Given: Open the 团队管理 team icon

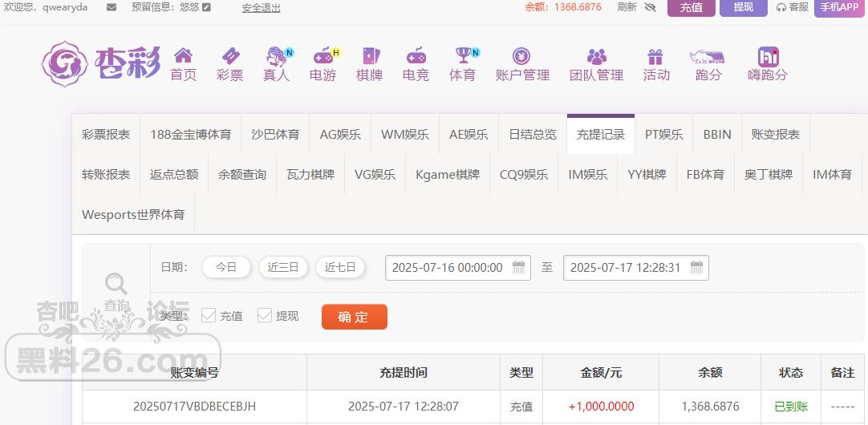Looking at the screenshot, I should tap(597, 56).
